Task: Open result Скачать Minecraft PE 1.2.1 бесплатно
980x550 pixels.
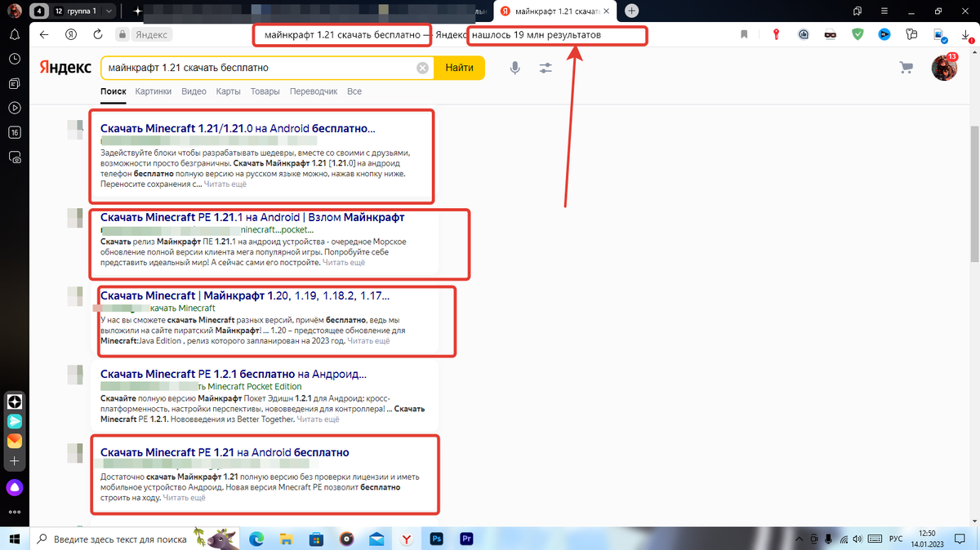Action: (234, 374)
